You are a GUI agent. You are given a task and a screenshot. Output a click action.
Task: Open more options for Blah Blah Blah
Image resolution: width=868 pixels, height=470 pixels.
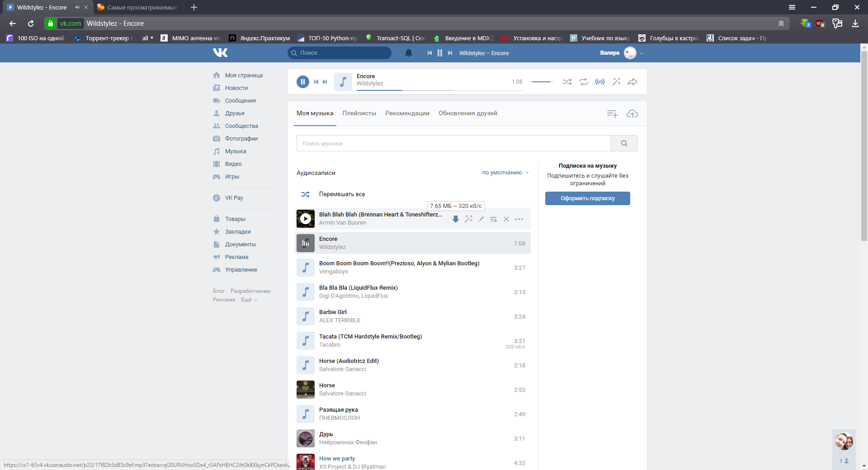pyautogui.click(x=519, y=219)
